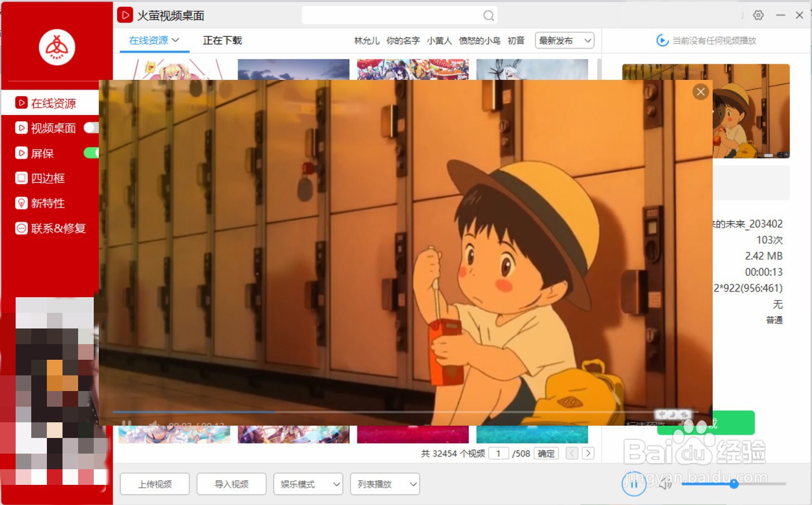Go to the next page arrow

click(x=588, y=453)
